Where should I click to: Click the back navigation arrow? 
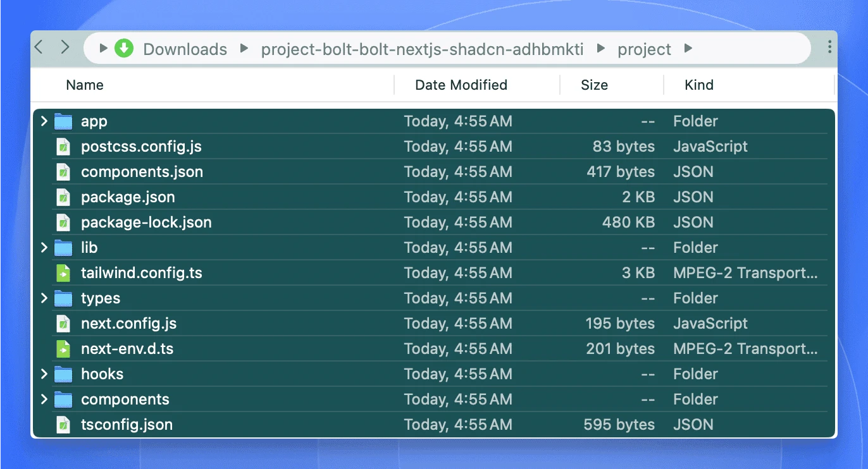click(39, 47)
